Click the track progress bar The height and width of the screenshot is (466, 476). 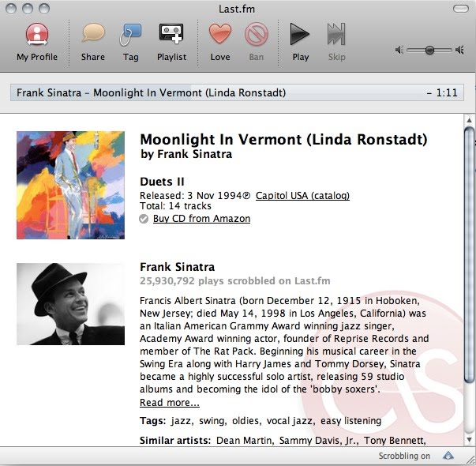(237, 92)
